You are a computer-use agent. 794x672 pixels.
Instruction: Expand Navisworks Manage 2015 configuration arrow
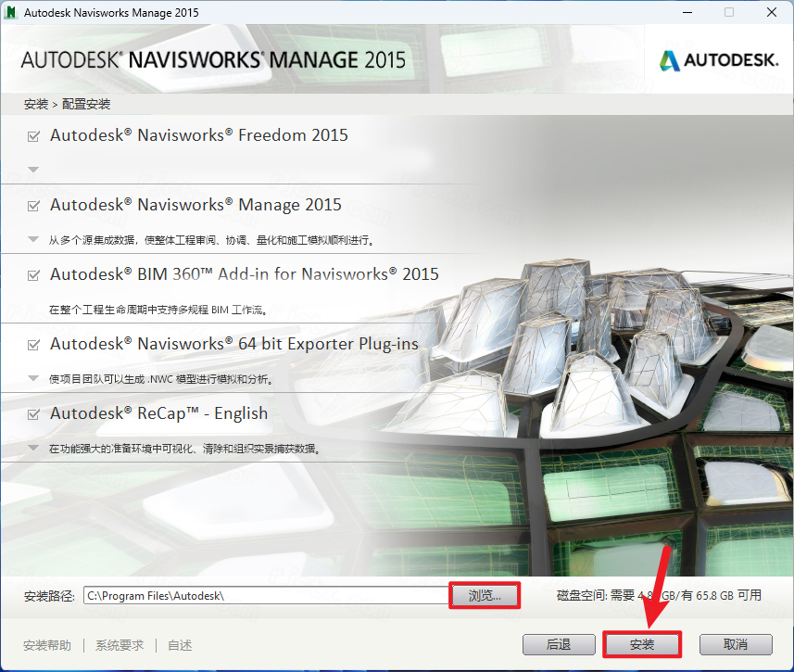[33, 239]
